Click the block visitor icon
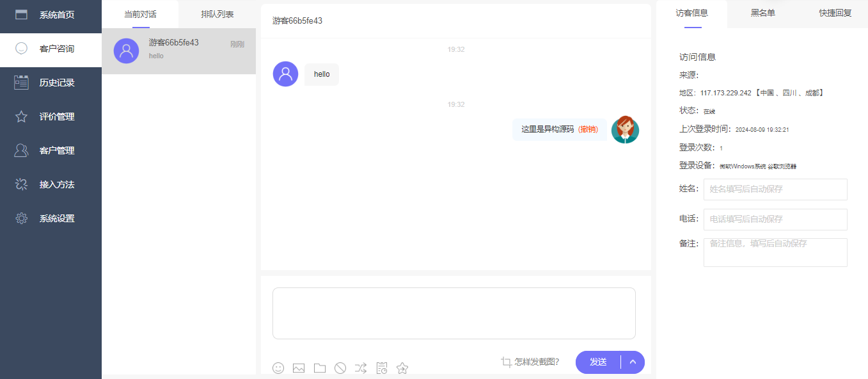Screen dimensions: 868x379 [340, 368]
